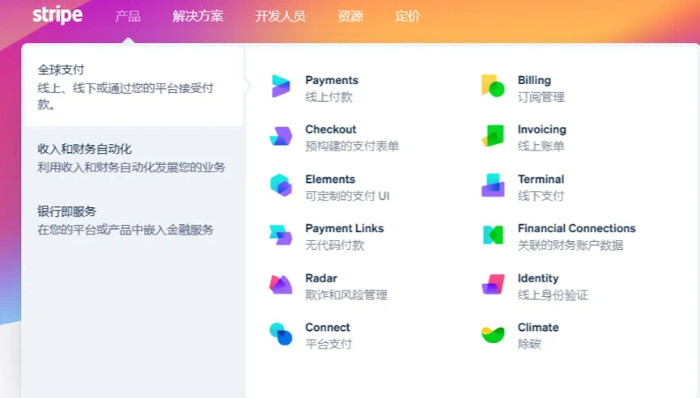Open the Payments link

pyautogui.click(x=332, y=80)
